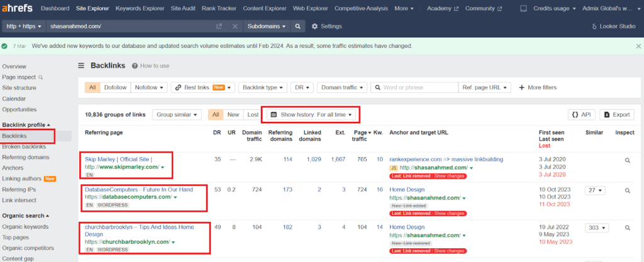Image resolution: width=644 pixels, height=262 pixels.
Task: Change http + https protocol dropdown
Action: [25, 26]
